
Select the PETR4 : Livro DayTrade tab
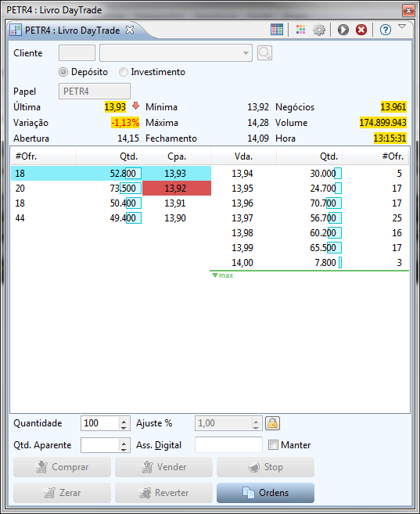(72, 31)
